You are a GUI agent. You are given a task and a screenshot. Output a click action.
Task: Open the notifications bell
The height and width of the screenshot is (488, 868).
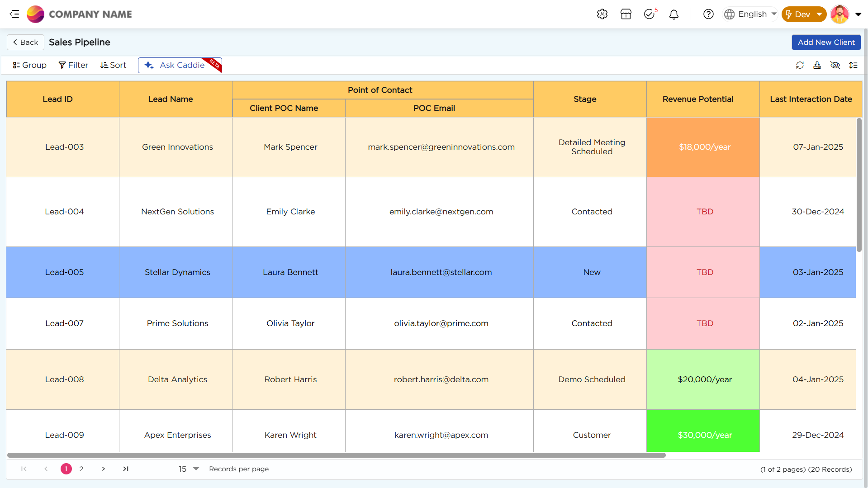[674, 14]
